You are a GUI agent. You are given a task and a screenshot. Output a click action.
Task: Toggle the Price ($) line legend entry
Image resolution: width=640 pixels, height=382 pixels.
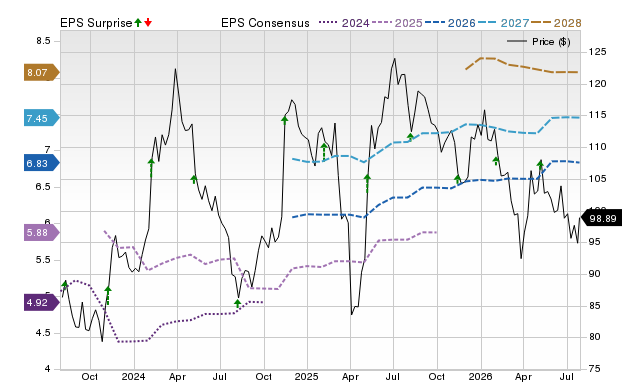(x=539, y=42)
